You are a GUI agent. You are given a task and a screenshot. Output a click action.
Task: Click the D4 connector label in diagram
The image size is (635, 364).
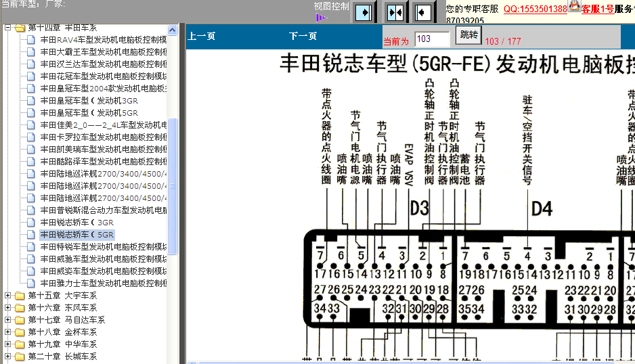coord(542,208)
